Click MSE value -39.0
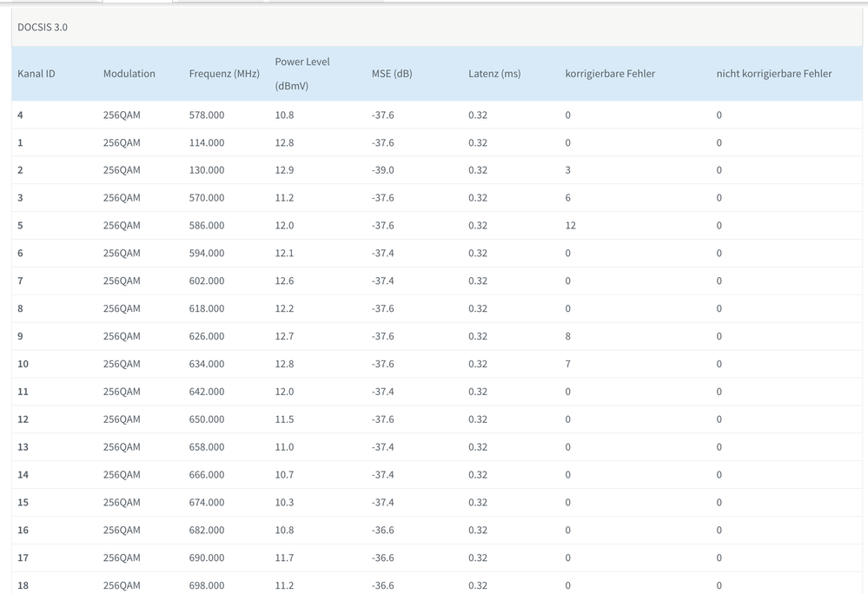The width and height of the screenshot is (868, 594). [382, 170]
